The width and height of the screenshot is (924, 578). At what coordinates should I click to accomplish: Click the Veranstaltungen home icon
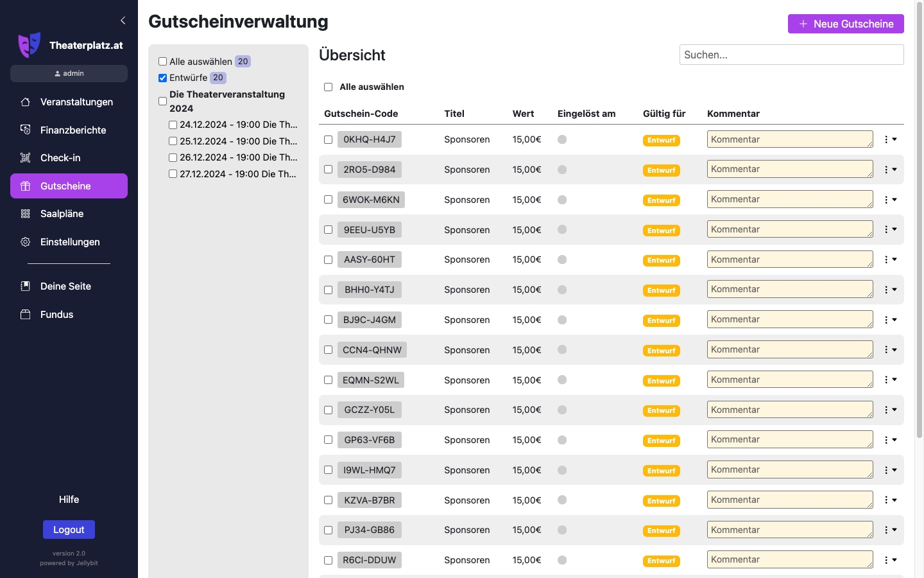[26, 102]
